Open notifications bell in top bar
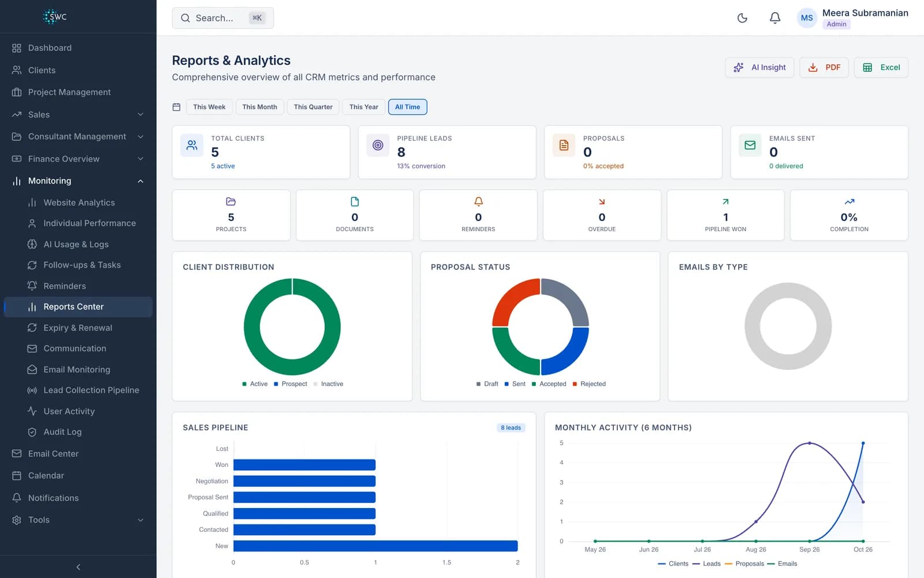 pos(775,18)
